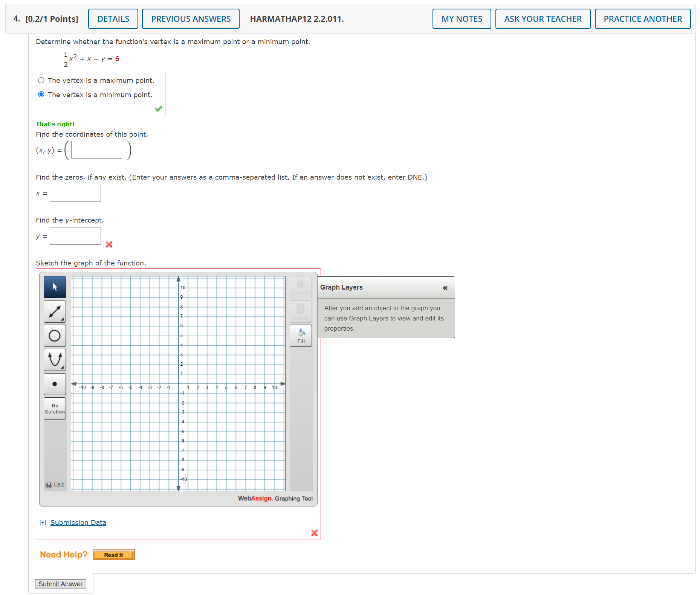Click the PRACTICE ANOTHER button
This screenshot has width=700, height=595.
click(642, 18)
